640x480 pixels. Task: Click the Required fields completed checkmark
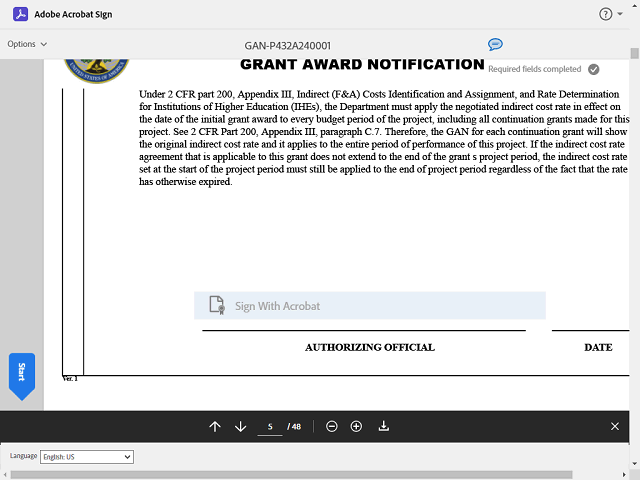pyautogui.click(x=593, y=69)
